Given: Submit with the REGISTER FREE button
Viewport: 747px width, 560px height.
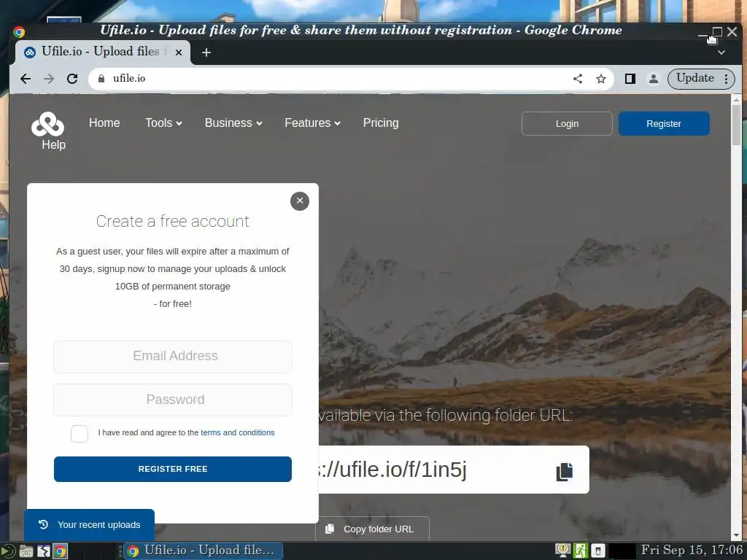Looking at the screenshot, I should (172, 469).
